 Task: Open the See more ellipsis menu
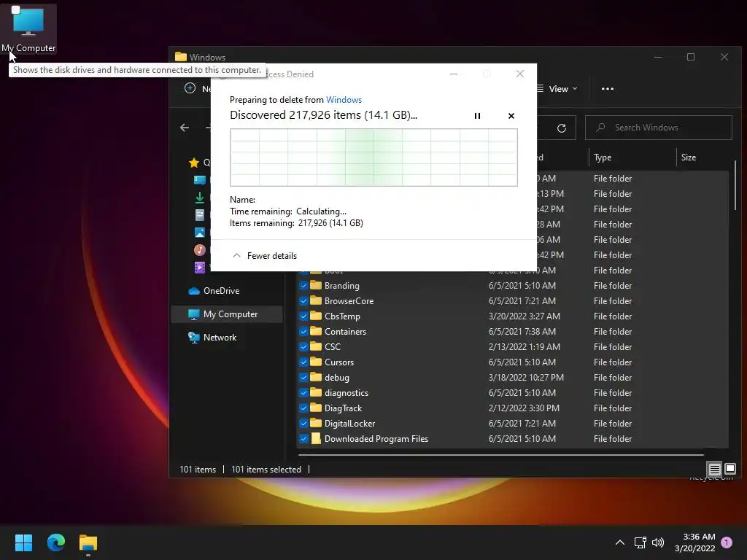pos(608,88)
